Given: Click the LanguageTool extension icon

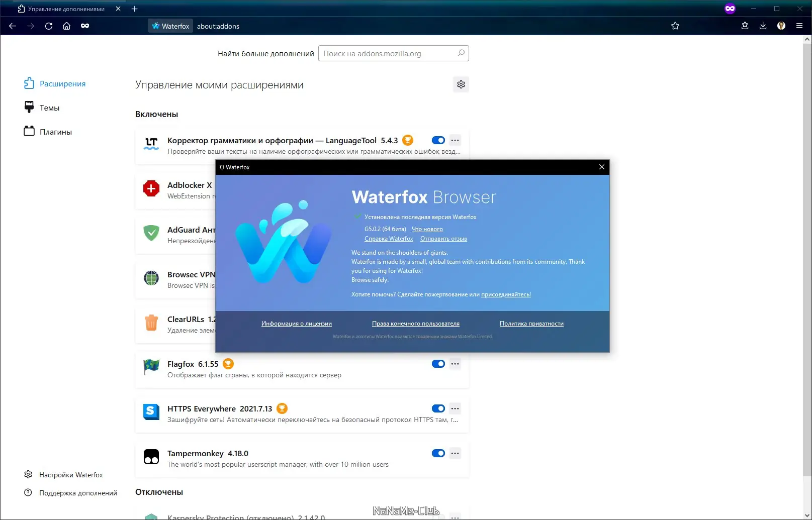Looking at the screenshot, I should point(151,144).
